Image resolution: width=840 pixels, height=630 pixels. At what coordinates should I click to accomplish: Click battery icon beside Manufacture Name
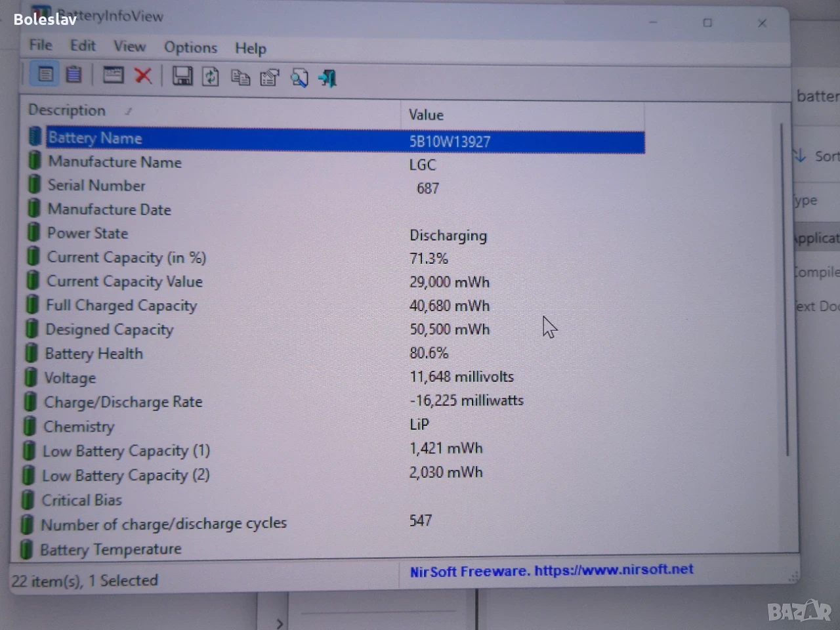(x=35, y=161)
